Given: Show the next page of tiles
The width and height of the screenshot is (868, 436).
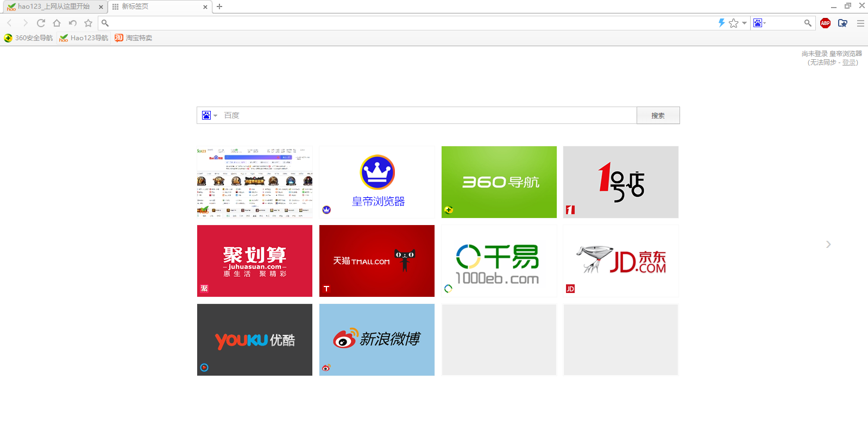Looking at the screenshot, I should coord(828,245).
